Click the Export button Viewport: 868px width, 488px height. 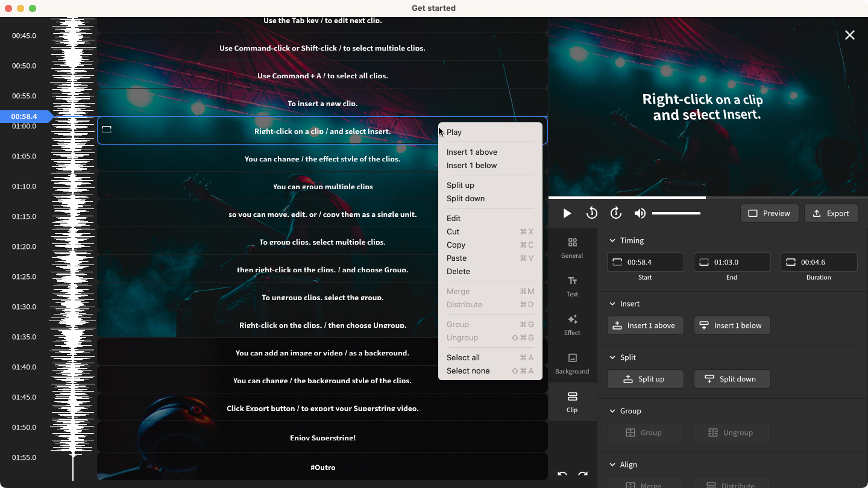[831, 213]
